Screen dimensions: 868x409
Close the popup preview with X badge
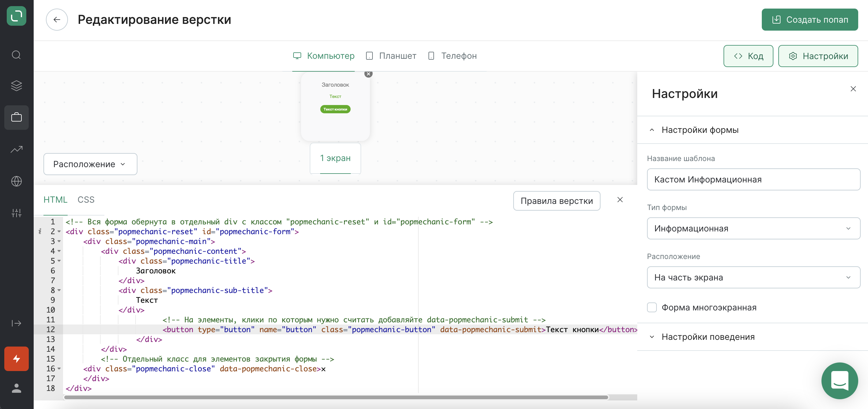[368, 74]
